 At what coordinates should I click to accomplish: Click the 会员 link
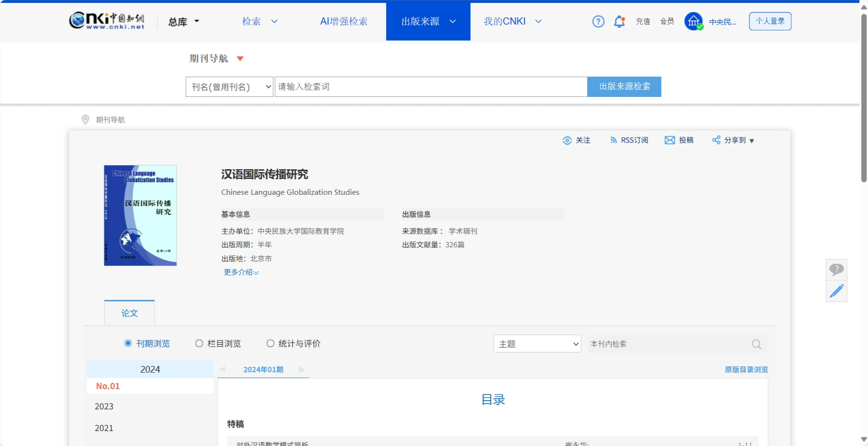click(x=667, y=21)
